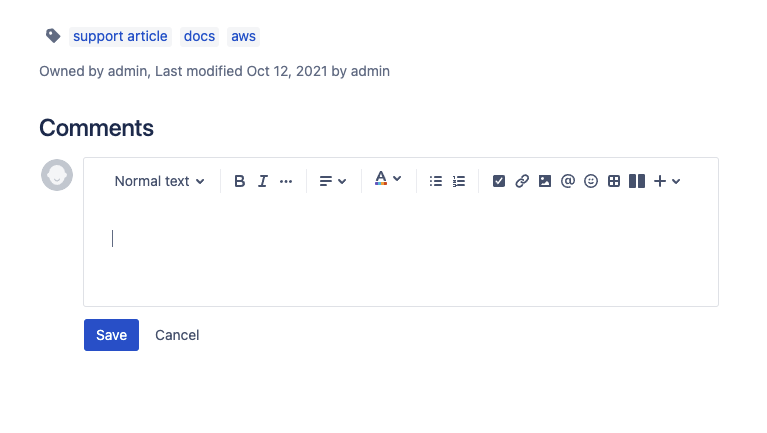
Task: Insert a bullet list
Action: 435,181
